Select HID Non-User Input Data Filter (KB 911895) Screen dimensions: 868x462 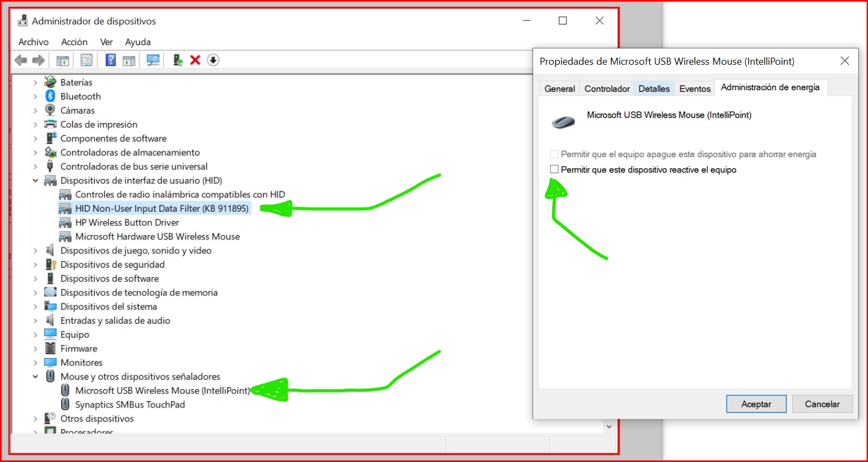tap(161, 208)
